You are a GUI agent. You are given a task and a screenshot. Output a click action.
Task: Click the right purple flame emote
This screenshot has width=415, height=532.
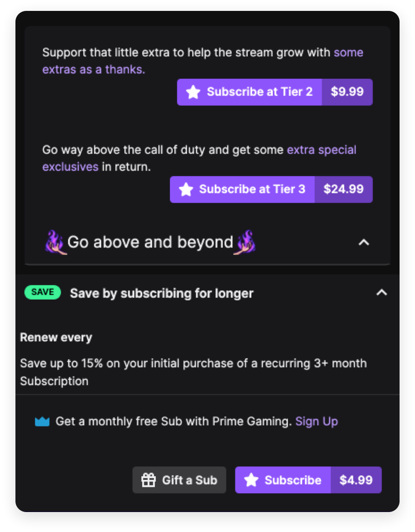(245, 242)
